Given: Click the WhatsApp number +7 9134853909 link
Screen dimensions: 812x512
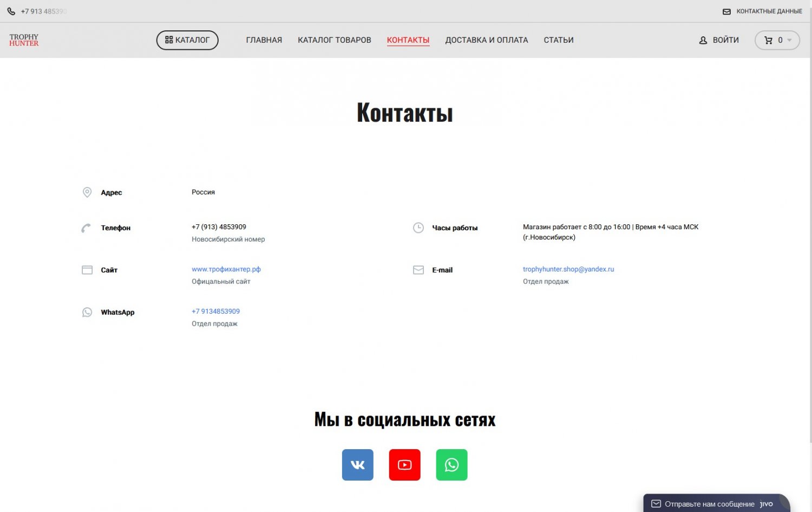Looking at the screenshot, I should coord(215,312).
